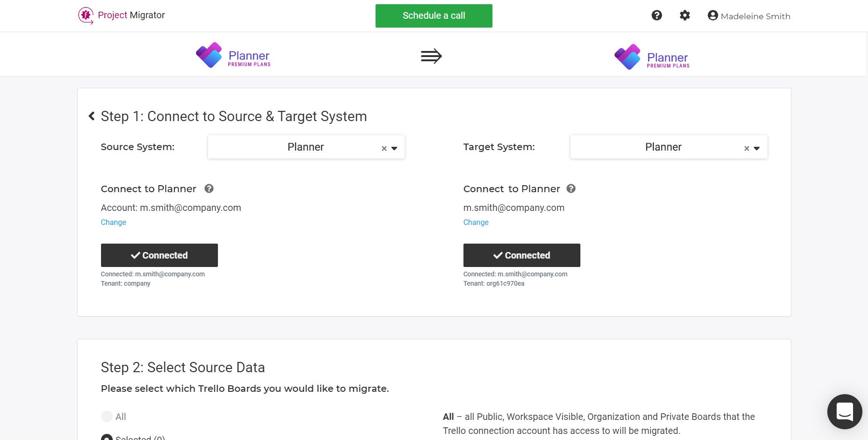Click the Project Migrator logo icon
Image resolution: width=868 pixels, height=440 pixels.
coord(86,15)
